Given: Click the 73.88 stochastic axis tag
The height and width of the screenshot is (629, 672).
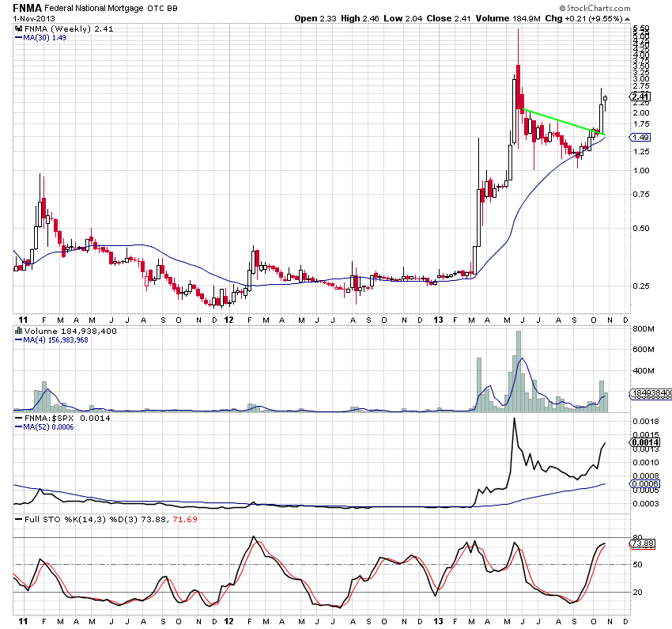Looking at the screenshot, I should (x=643, y=544).
